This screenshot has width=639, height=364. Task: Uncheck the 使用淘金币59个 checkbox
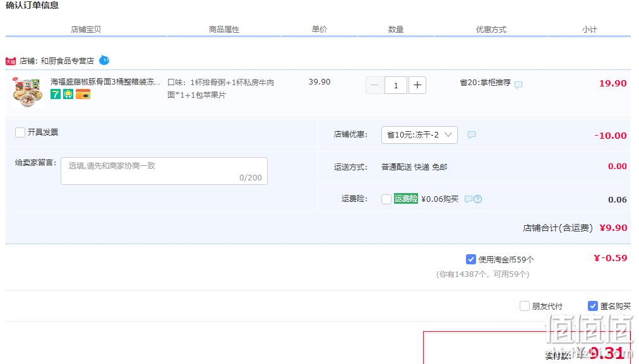(x=470, y=259)
